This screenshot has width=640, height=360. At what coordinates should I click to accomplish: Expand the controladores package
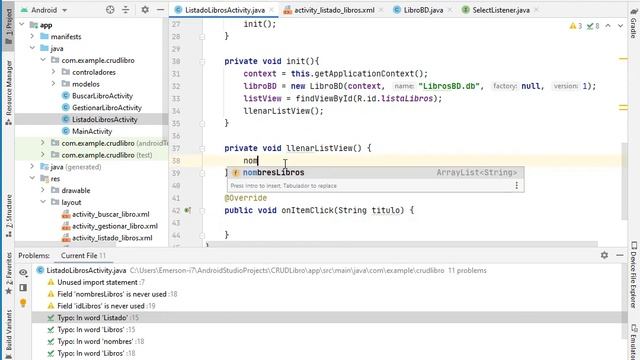pyautogui.click(x=53, y=72)
